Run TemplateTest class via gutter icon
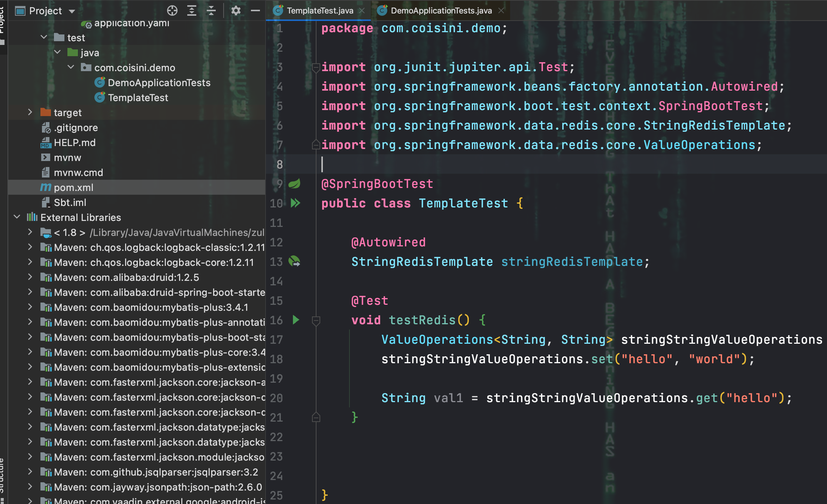This screenshot has width=827, height=504. click(296, 203)
